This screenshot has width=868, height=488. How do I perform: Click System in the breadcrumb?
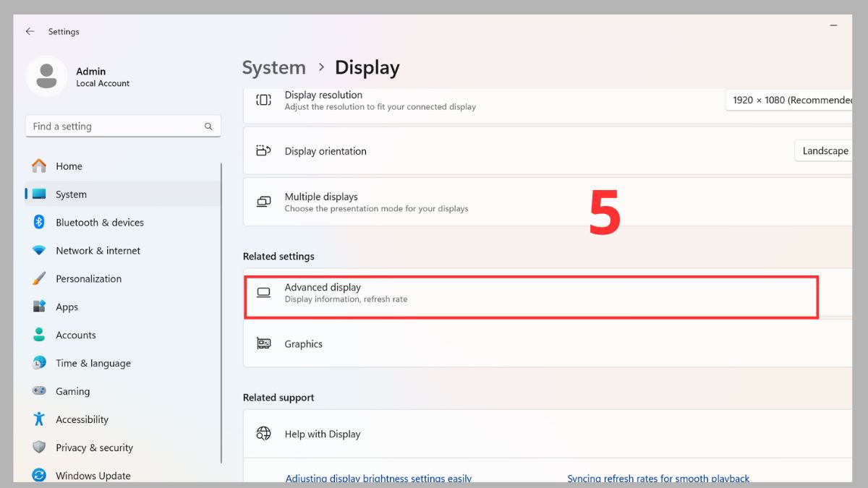coord(273,68)
